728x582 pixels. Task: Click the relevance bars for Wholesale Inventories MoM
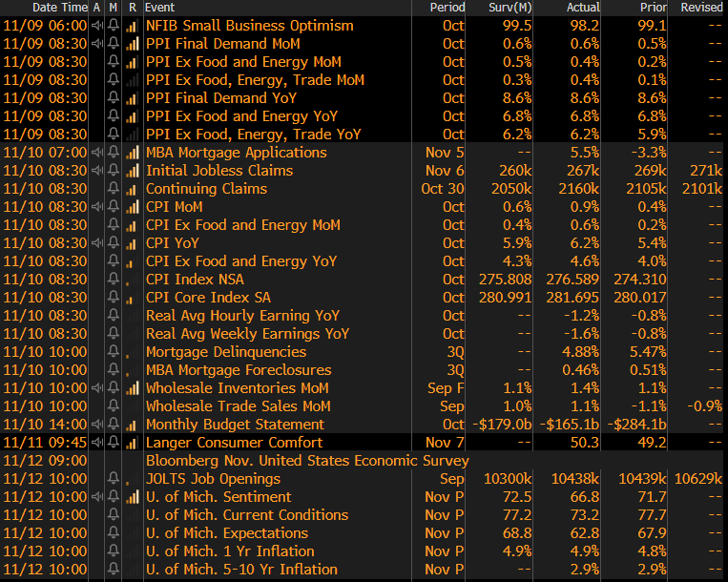pos(131,388)
